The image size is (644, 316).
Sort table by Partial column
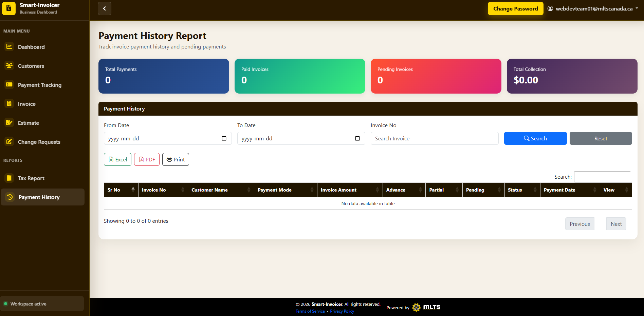444,190
